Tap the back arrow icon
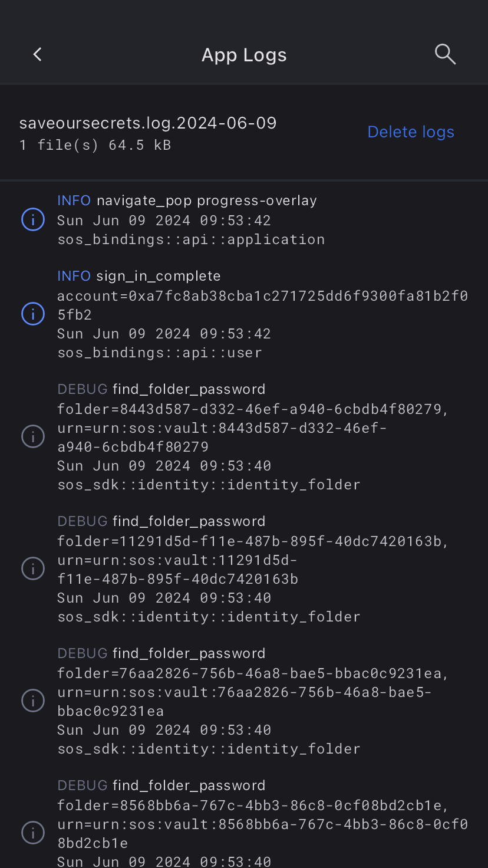488x868 pixels. 38,55
